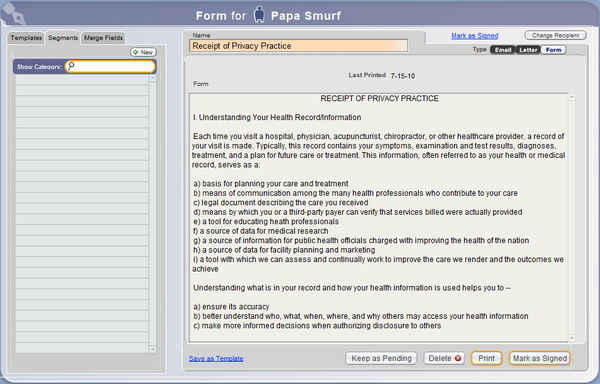Click the line 'c) legal document describing the care you received'

click(280, 203)
